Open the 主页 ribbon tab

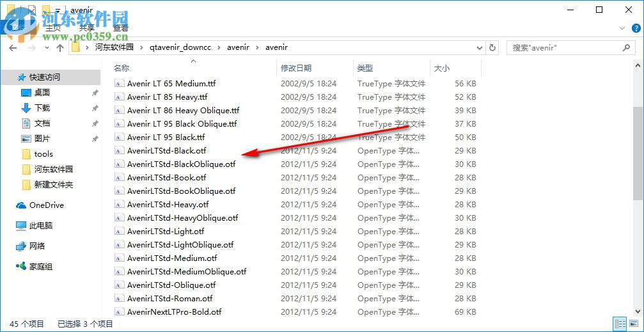[52, 28]
